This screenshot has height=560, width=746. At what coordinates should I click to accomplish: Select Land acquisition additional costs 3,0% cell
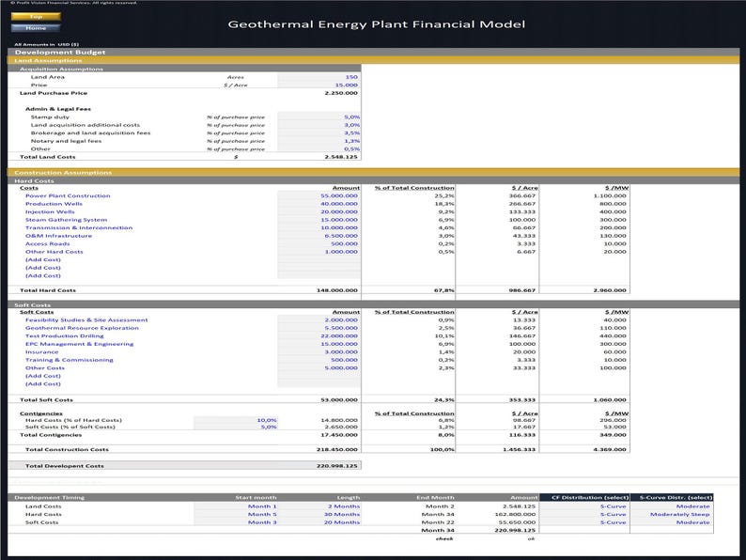tap(319, 125)
